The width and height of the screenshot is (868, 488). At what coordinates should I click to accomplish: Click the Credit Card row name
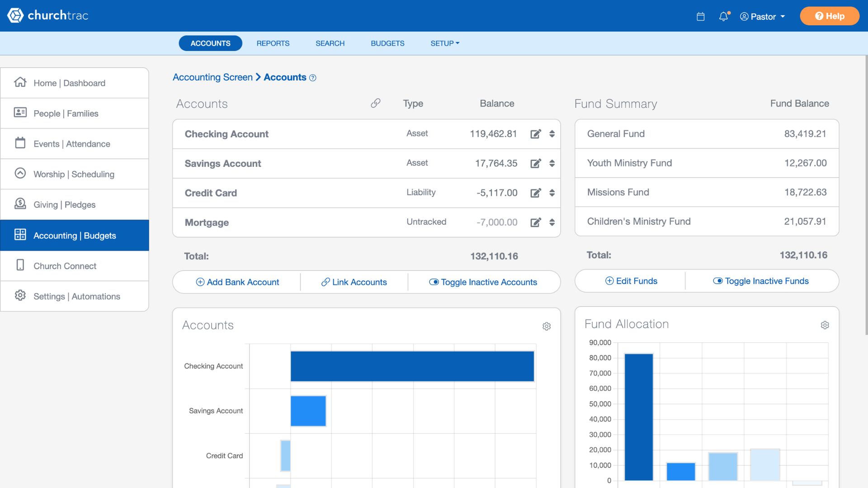pyautogui.click(x=211, y=193)
